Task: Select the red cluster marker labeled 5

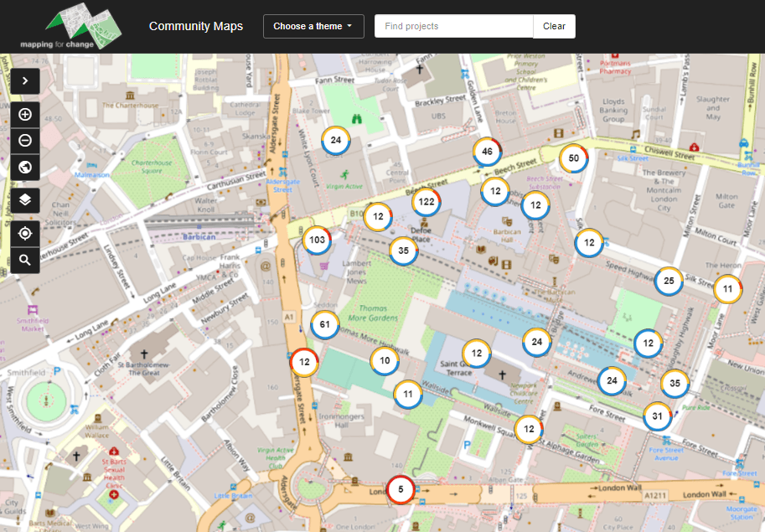Action: [401, 489]
